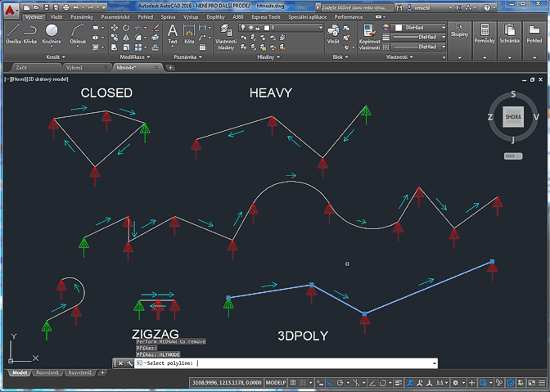Screen dimensions: 550x392
Task: Switch to the Vložit ribbon tab
Action: pyautogui.click(x=56, y=17)
